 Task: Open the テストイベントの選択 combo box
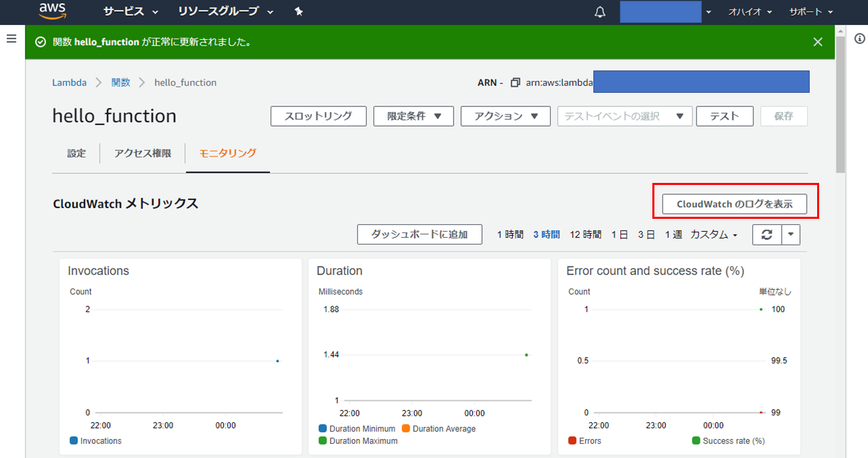pyautogui.click(x=625, y=116)
